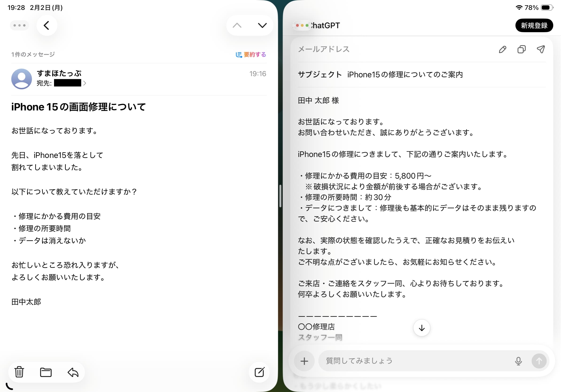Copy ChatGPT's drafted reply
This screenshot has width=561, height=392.
pyautogui.click(x=522, y=50)
